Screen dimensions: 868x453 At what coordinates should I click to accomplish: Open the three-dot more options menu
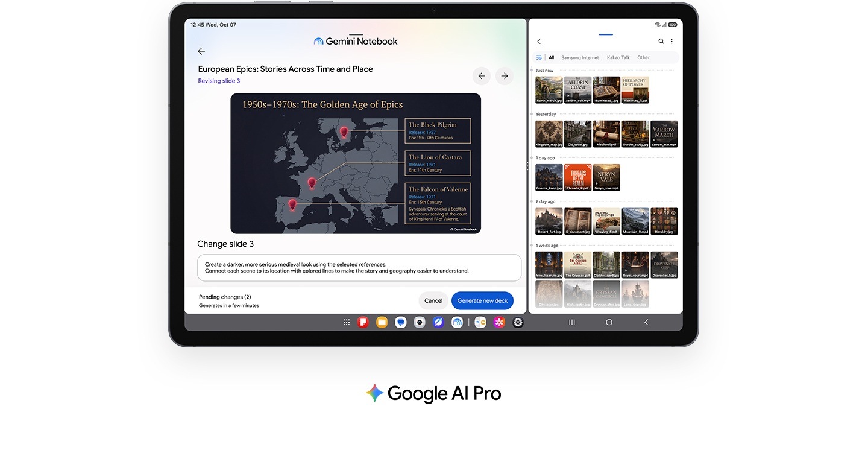click(x=672, y=42)
